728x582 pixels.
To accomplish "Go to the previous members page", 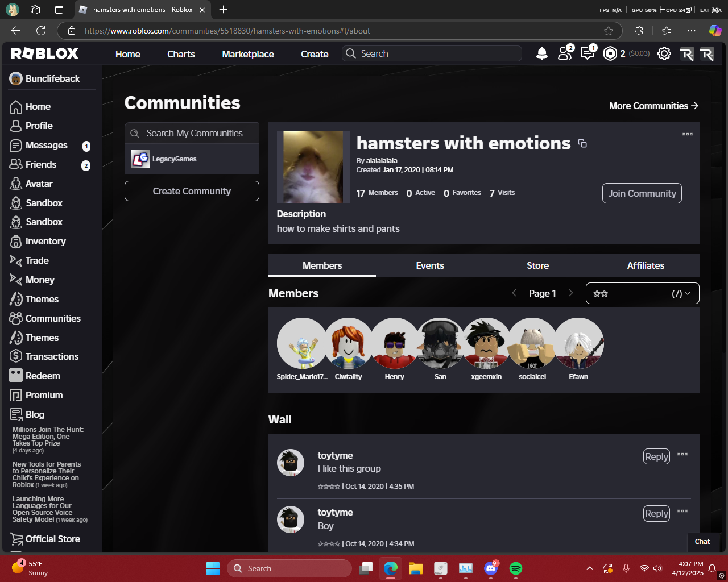I will click(514, 293).
